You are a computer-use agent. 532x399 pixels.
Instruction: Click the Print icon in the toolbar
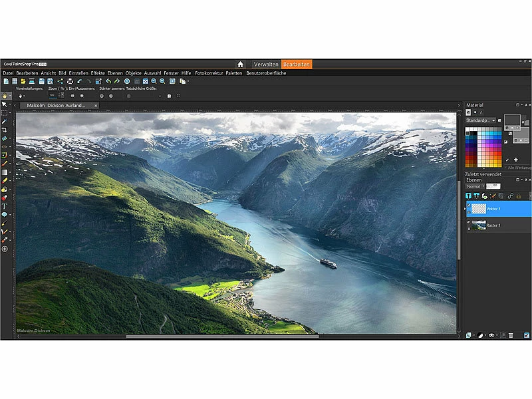tap(70, 81)
